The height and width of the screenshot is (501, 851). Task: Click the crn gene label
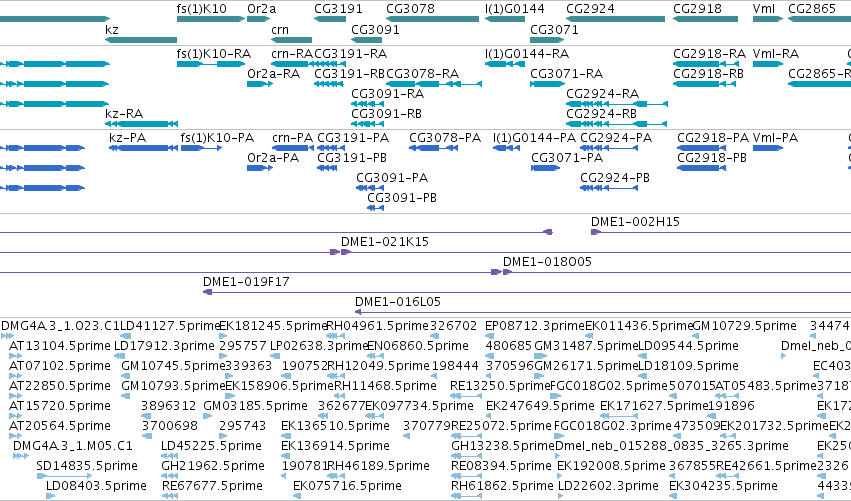click(280, 29)
